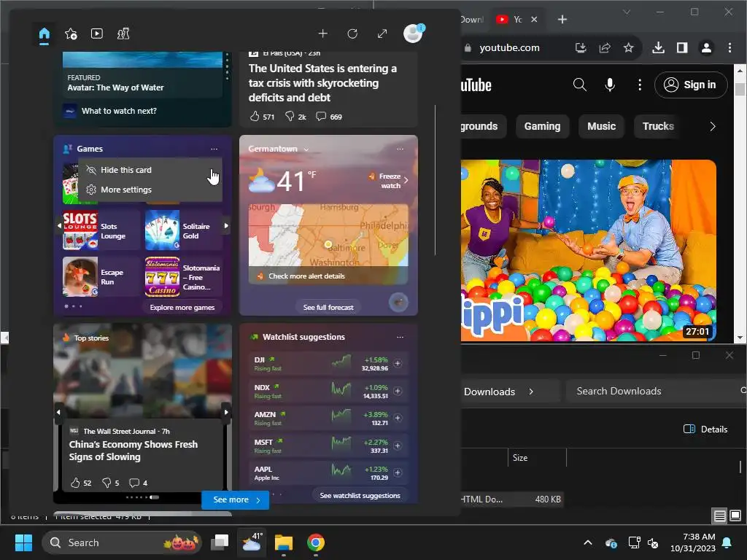Image resolution: width=747 pixels, height=560 pixels.
Task: Select Trucks chip on YouTube
Action: 658,126
